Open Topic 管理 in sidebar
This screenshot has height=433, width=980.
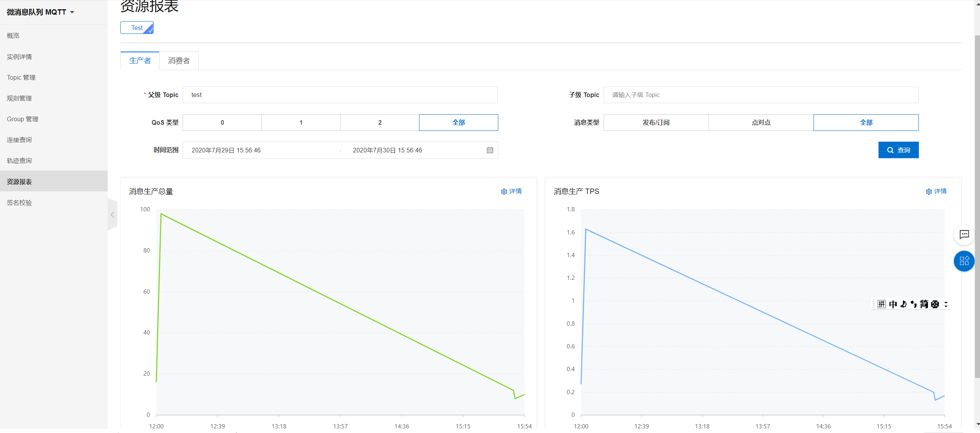[x=21, y=77]
